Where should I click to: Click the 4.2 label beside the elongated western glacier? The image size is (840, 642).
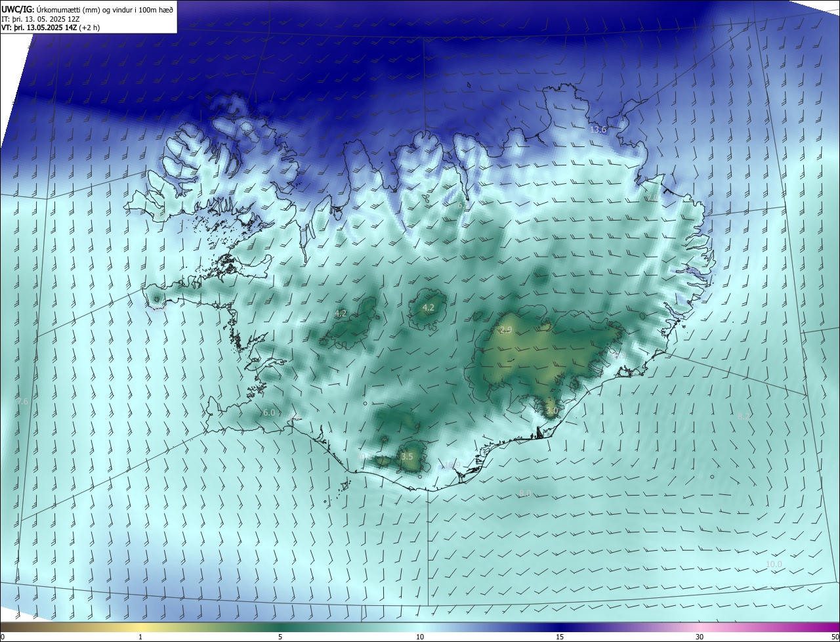341,314
